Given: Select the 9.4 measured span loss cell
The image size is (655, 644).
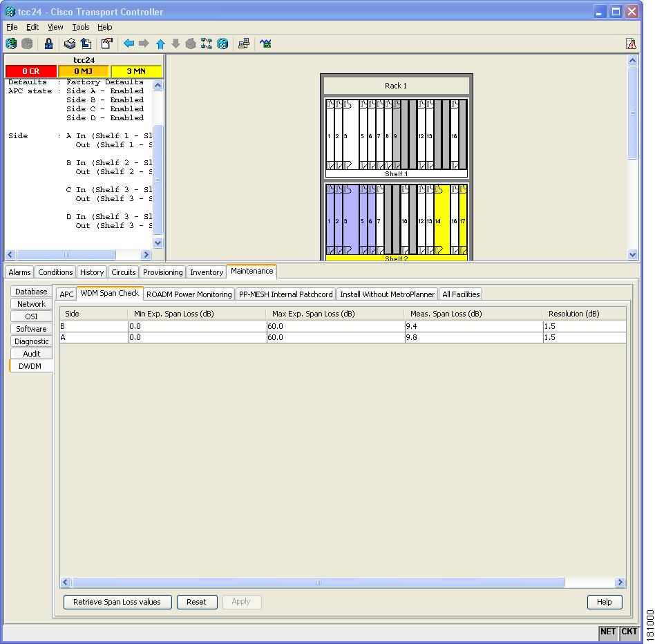Looking at the screenshot, I should [474, 326].
